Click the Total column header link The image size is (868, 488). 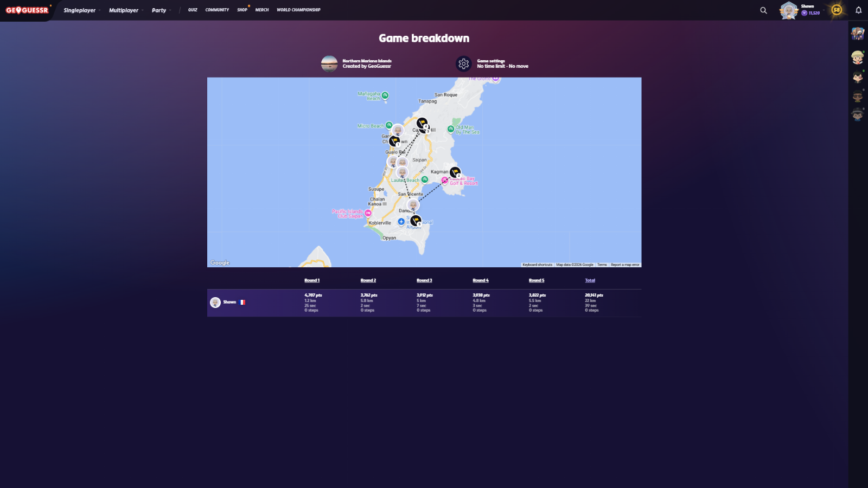click(x=590, y=280)
